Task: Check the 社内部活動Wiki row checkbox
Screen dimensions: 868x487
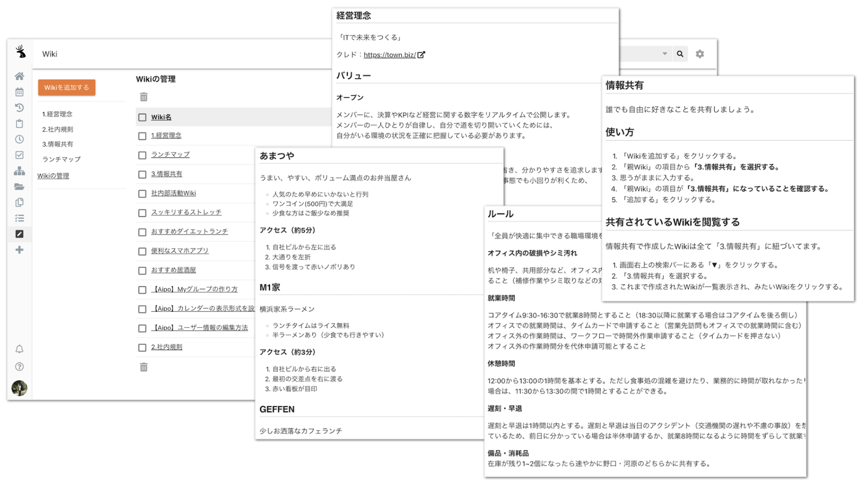Action: pyautogui.click(x=142, y=194)
